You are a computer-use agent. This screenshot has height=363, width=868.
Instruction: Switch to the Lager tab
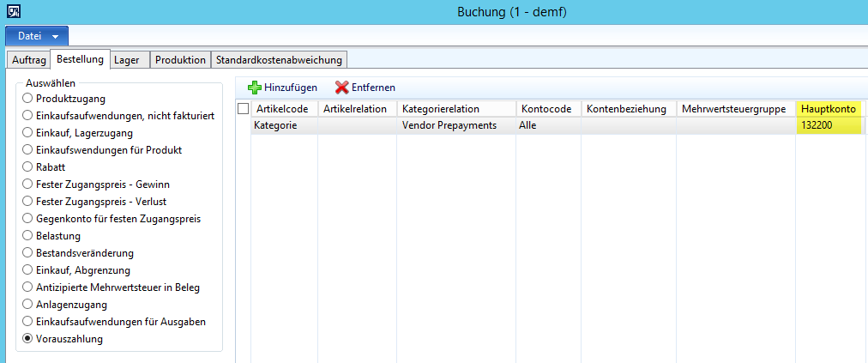tap(128, 60)
